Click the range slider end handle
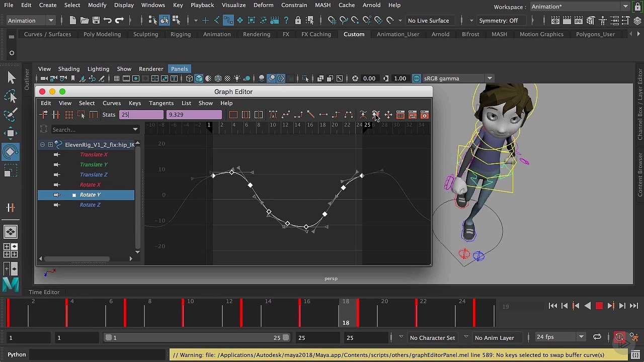Image resolution: width=644 pixels, height=362 pixels. click(x=286, y=338)
